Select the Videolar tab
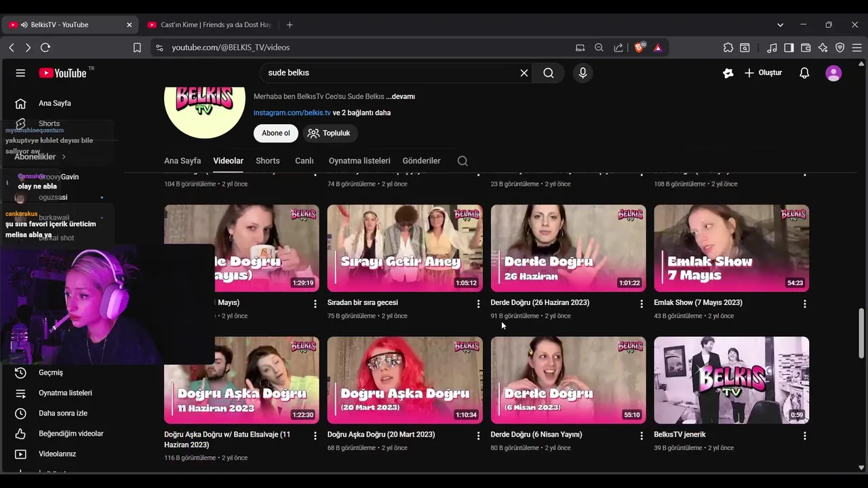This screenshot has height=488, width=868. pyautogui.click(x=228, y=161)
